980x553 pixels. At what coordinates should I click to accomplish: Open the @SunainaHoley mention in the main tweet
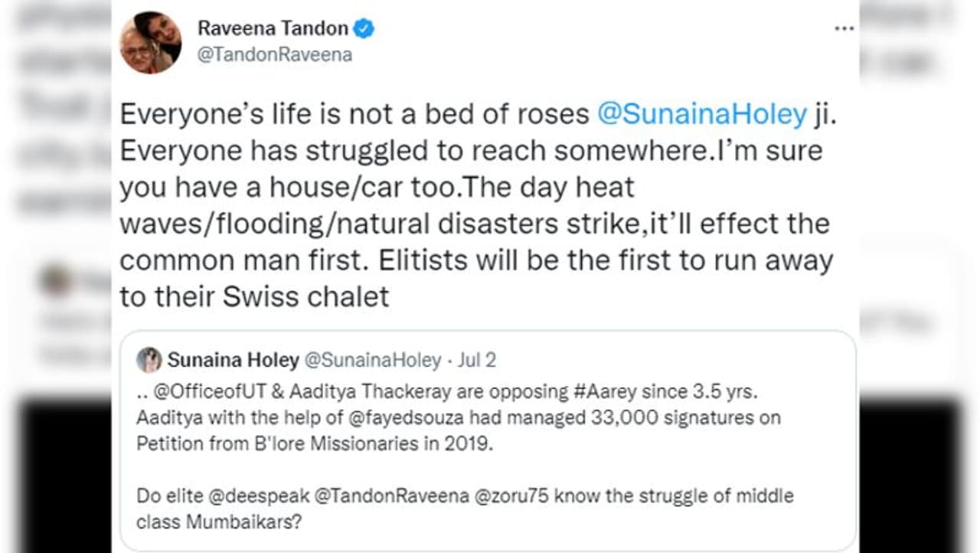702,114
